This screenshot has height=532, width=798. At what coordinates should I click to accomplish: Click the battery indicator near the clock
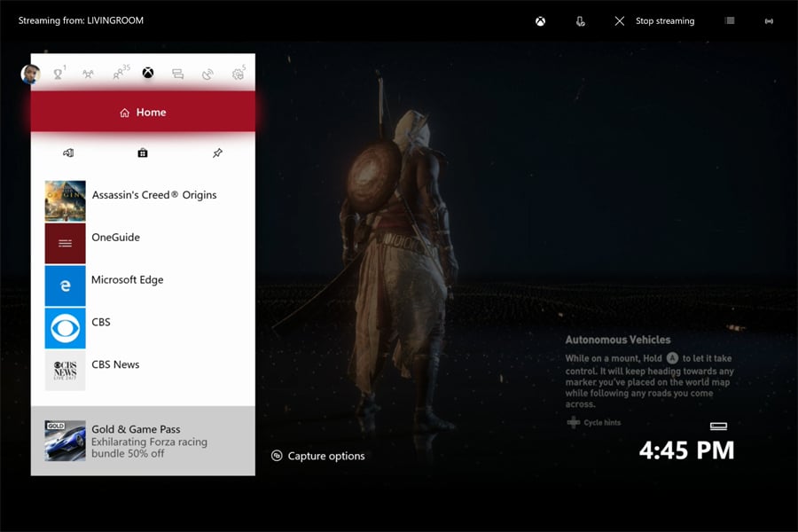coord(716,426)
